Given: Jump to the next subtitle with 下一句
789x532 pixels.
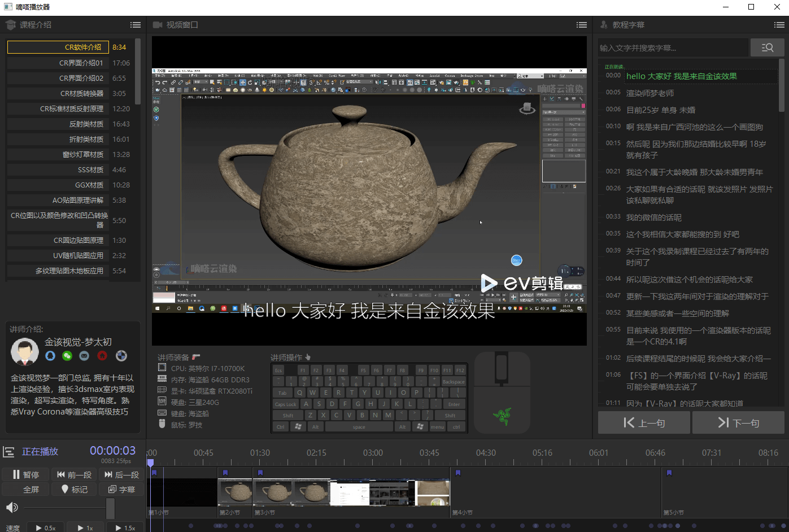Looking at the screenshot, I should (x=738, y=422).
